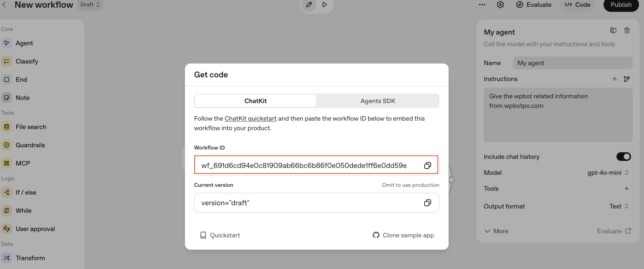Switch to the Agents SDK tab

378,101
